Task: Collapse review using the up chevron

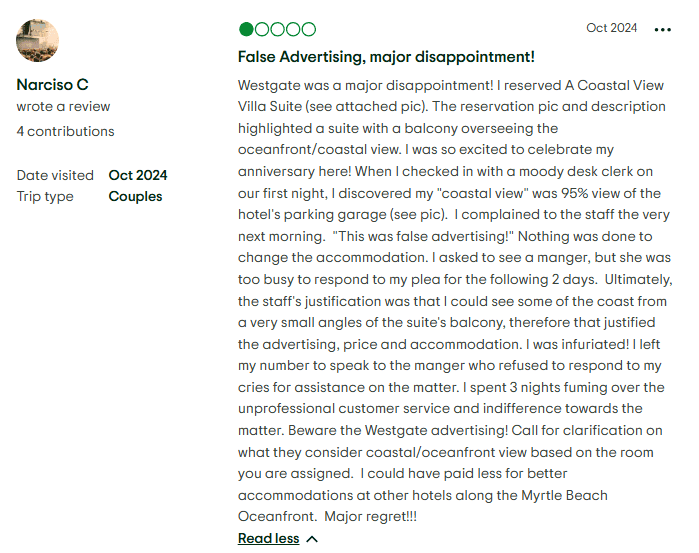Action: pyautogui.click(x=312, y=539)
